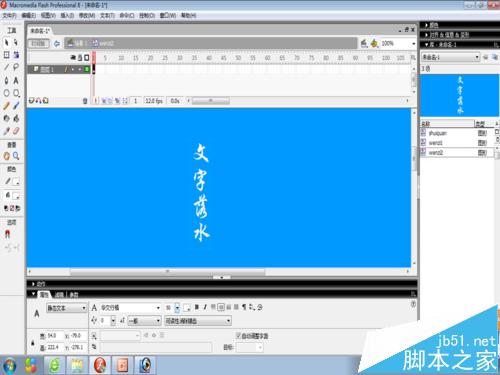Viewport: 500px width, 375px height.
Task: Toggle the auto kern checkbox
Action: pos(238,335)
